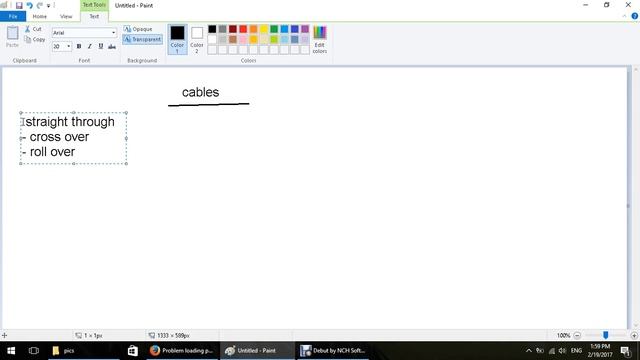Select the Color 2 background box
Screen dimensions: 640x360
coord(197,39)
